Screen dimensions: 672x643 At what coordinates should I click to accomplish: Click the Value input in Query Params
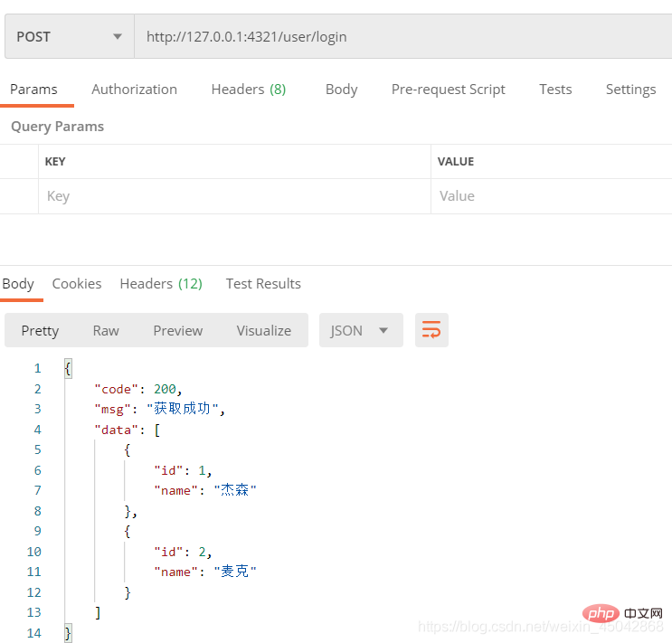552,196
